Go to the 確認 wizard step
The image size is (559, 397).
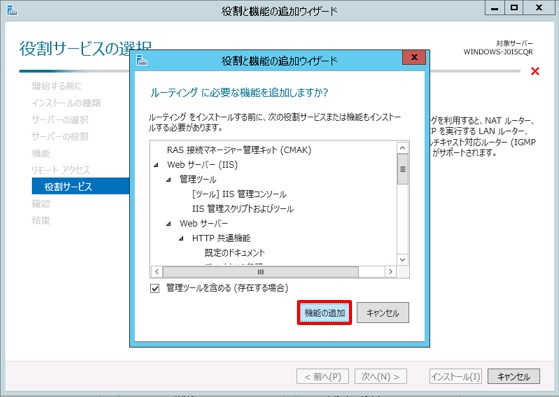tap(41, 203)
